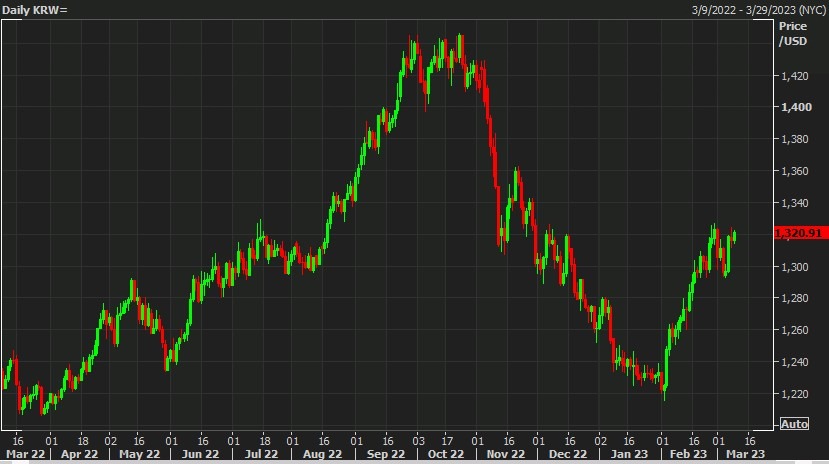Select Apr 22 on the time axis

pos(79,454)
